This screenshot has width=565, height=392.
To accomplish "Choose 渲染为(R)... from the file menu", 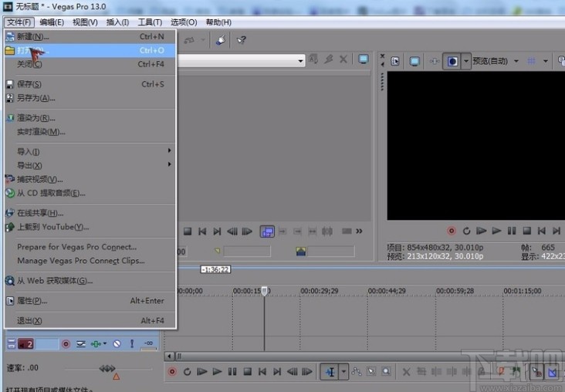I will tap(90, 118).
